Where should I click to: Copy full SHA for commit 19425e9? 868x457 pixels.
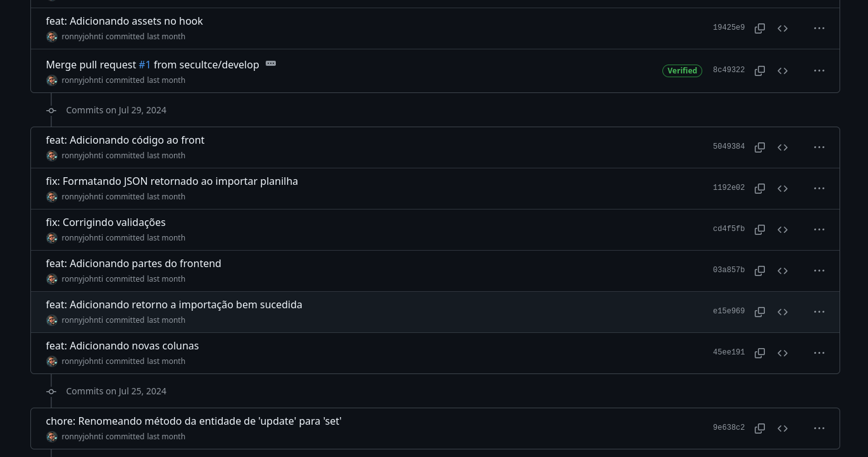tap(760, 28)
